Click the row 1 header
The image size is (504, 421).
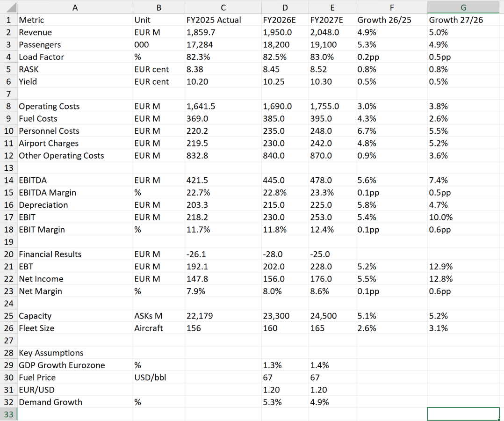click(8, 20)
